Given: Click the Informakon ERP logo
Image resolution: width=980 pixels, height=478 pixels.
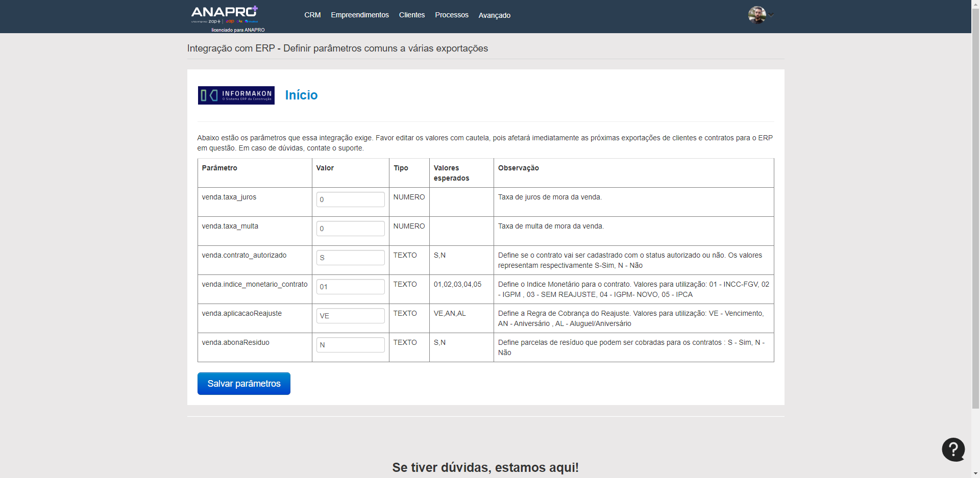Looking at the screenshot, I should point(236,95).
